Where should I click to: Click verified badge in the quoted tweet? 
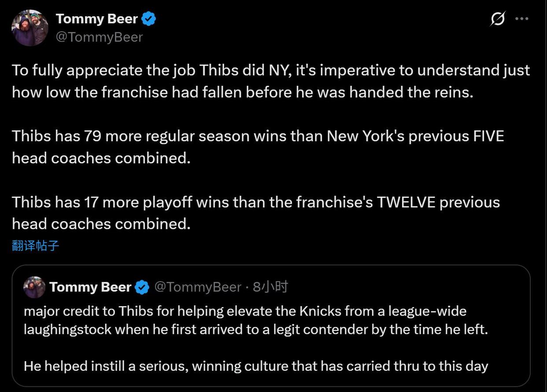point(142,288)
